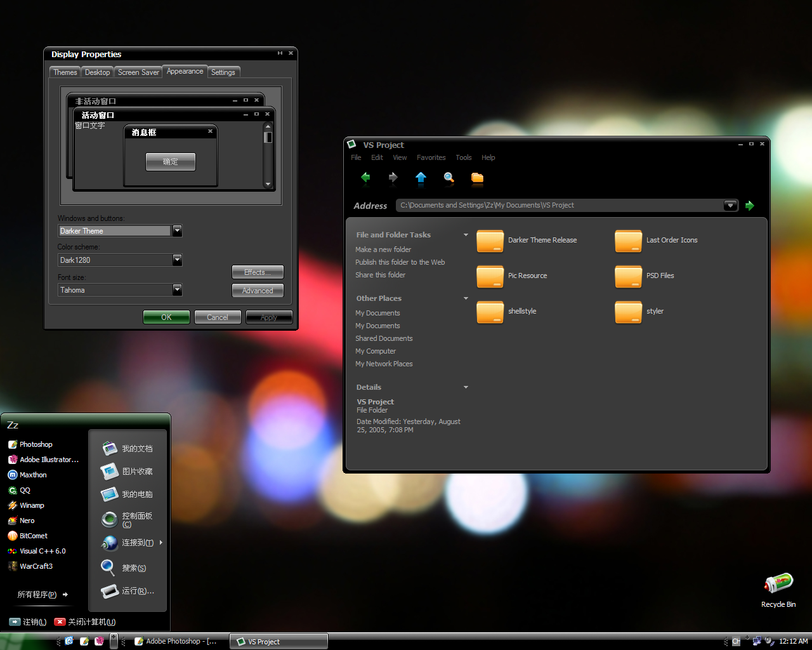This screenshot has width=812, height=650.
Task: Show the Folders pane via the toolbar icon
Action: click(477, 179)
